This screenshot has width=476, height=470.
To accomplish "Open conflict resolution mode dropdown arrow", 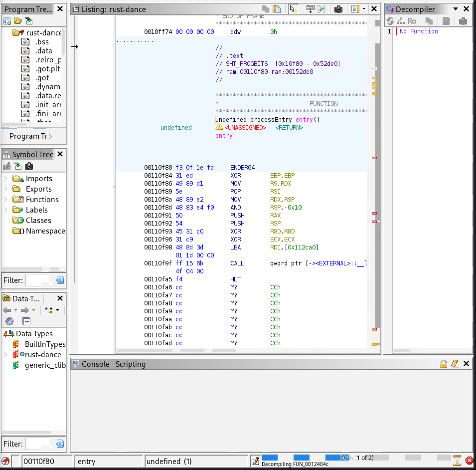I will pyautogui.click(x=57, y=310).
